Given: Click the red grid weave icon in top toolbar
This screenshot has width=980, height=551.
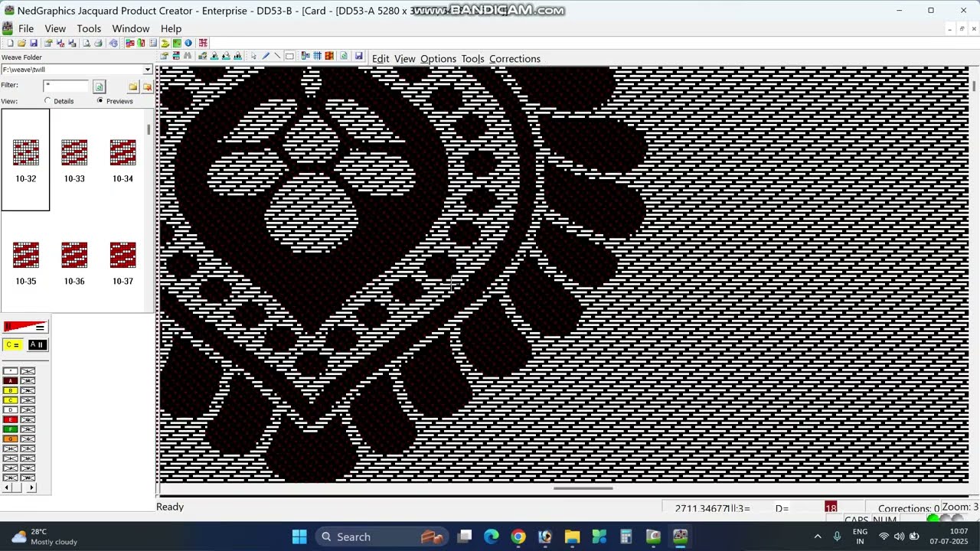Looking at the screenshot, I should [203, 43].
